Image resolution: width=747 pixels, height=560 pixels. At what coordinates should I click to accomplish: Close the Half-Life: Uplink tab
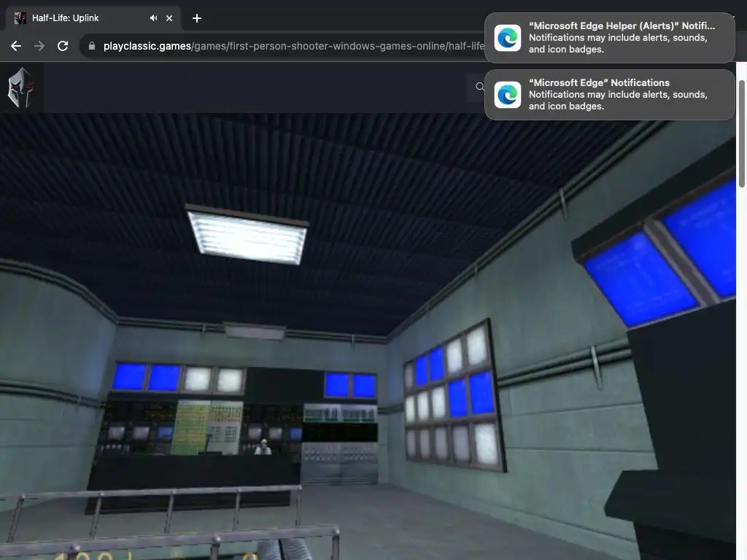(x=169, y=18)
